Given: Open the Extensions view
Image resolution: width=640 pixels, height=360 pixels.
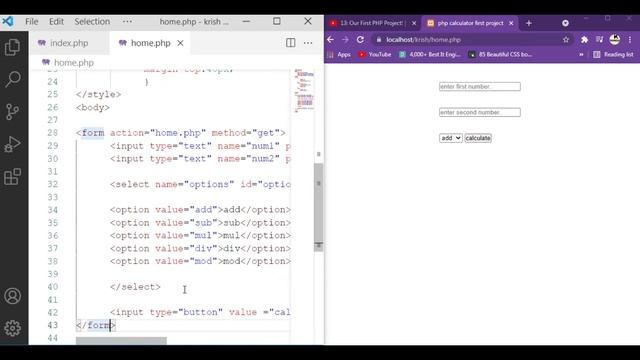Looking at the screenshot, I should click(x=12, y=176).
